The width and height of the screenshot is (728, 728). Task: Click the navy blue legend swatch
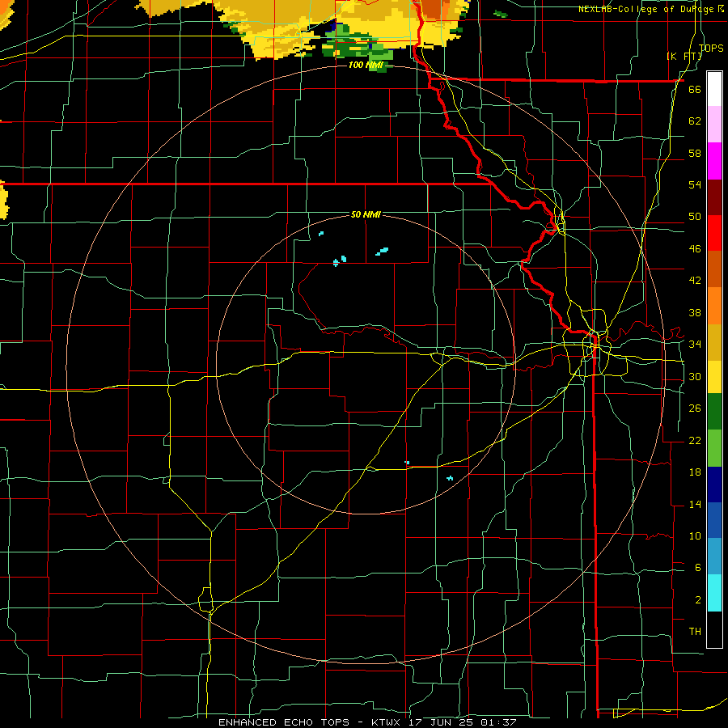tap(714, 485)
